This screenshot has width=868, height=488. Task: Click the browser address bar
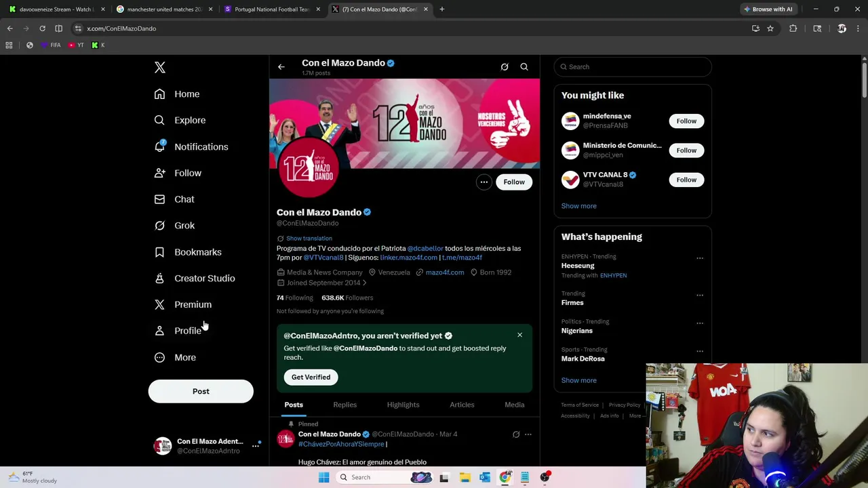pyautogui.click(x=407, y=28)
